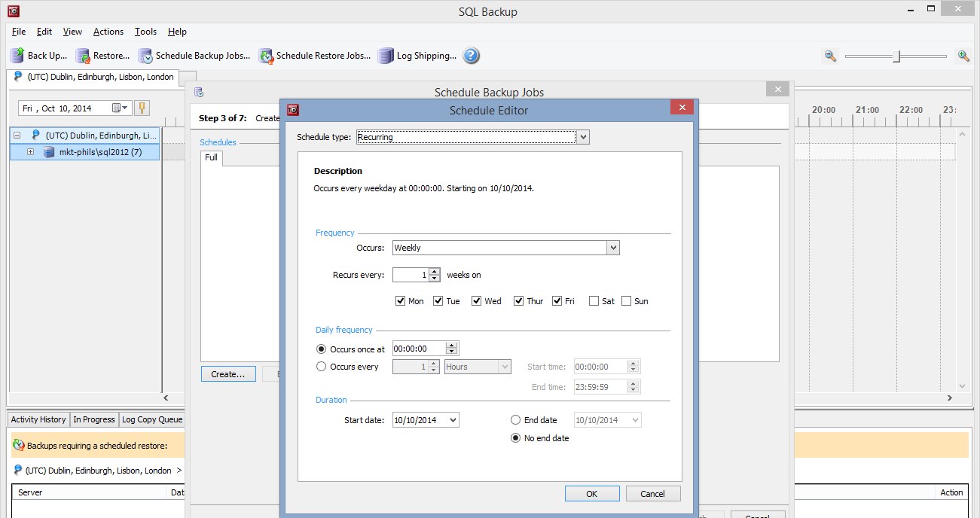The height and width of the screenshot is (518, 980).
Task: Click the zoom in magnifier icon
Action: 963,56
